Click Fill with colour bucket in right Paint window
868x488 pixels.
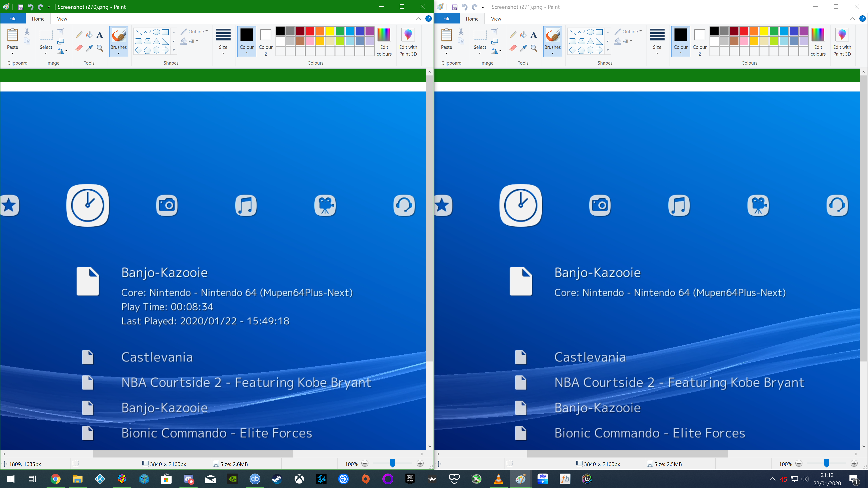point(523,35)
